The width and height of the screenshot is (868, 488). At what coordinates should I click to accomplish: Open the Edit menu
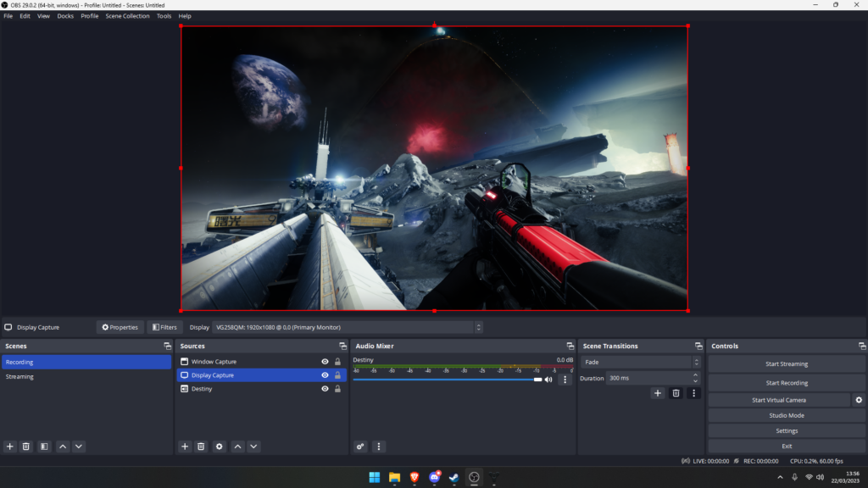[x=25, y=16]
